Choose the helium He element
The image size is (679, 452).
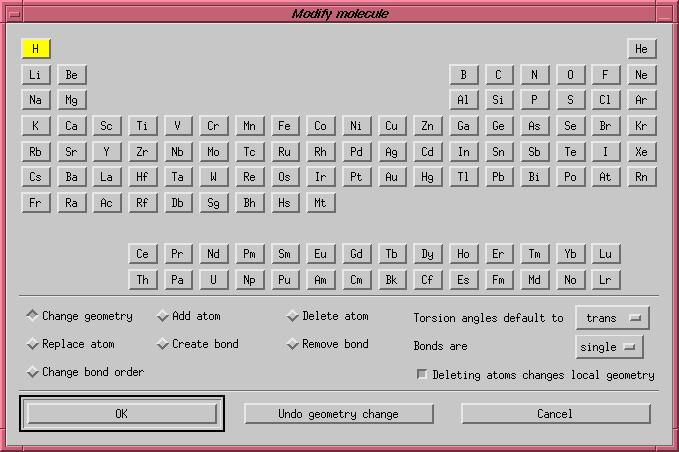click(x=641, y=48)
